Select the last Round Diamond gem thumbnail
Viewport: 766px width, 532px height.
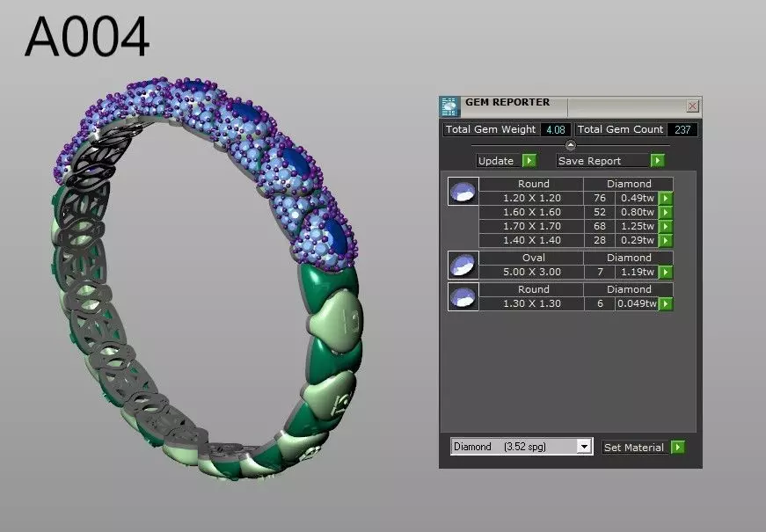click(x=463, y=296)
